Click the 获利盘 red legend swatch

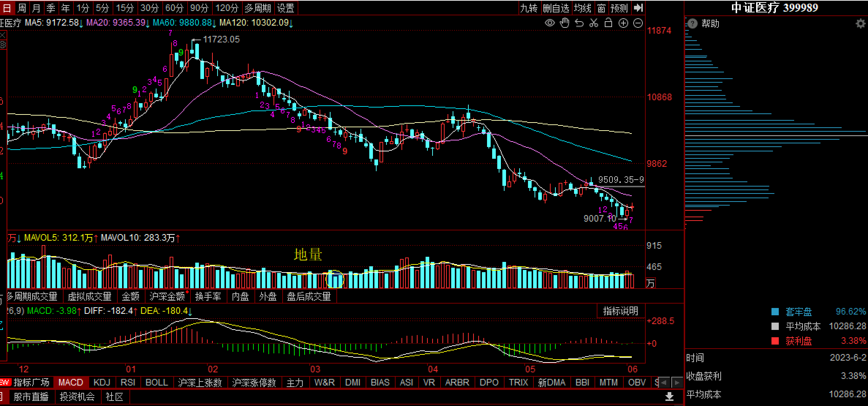tap(775, 341)
